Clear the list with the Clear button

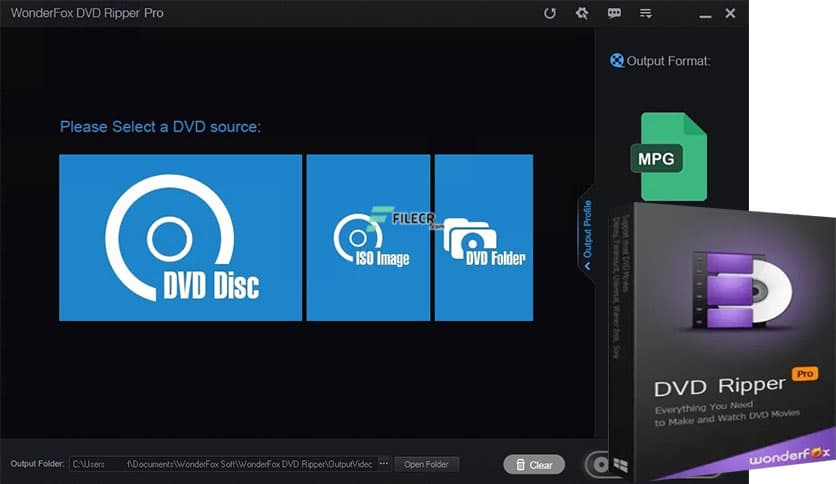tap(534, 465)
